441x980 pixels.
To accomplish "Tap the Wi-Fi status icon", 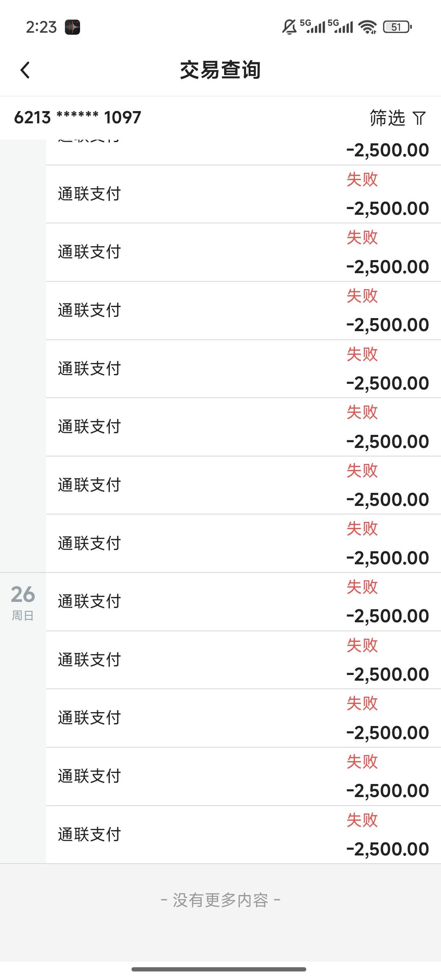I will click(x=367, y=27).
